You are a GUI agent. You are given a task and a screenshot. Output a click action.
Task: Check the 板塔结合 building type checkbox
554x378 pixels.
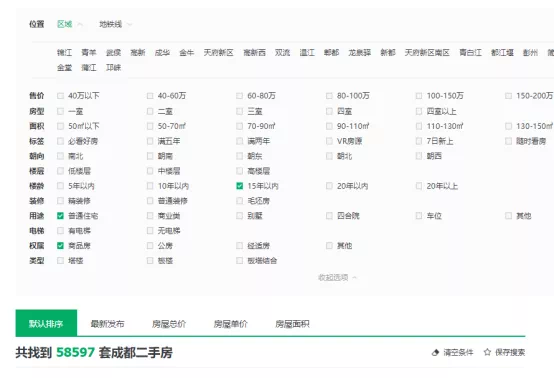click(240, 260)
